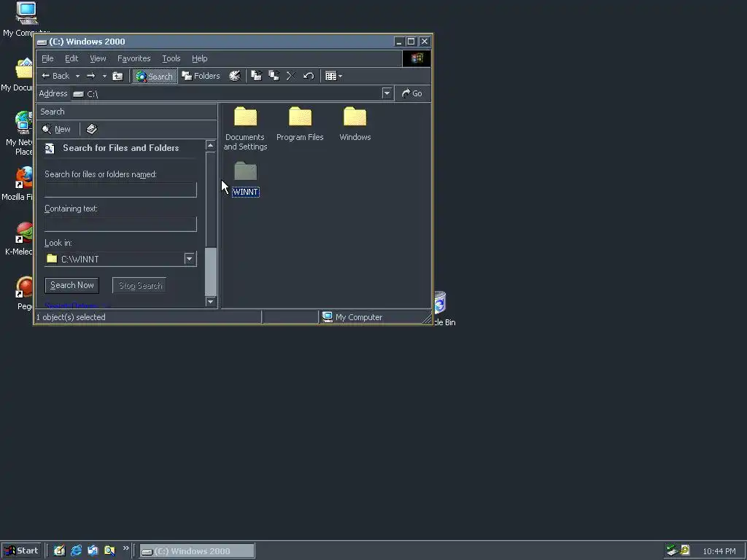
Task: Select the Documents and Settings folder
Action: [x=245, y=128]
